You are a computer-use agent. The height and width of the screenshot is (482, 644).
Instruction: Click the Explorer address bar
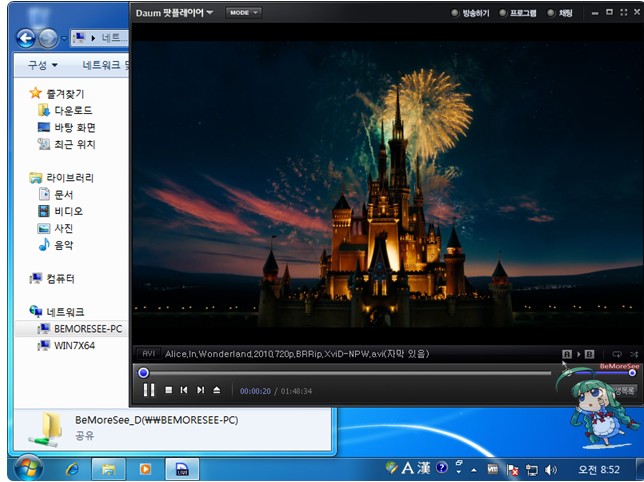pyautogui.click(x=100, y=38)
